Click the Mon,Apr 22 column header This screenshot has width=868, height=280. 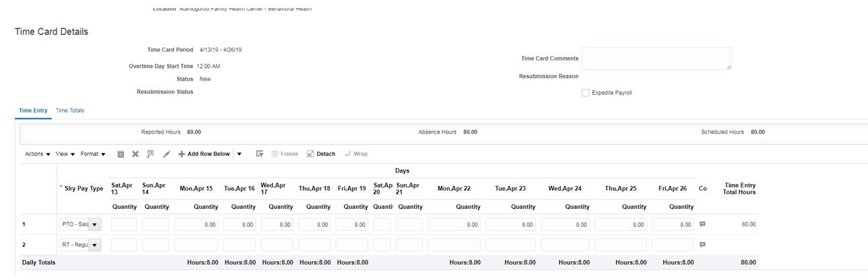[x=454, y=189]
